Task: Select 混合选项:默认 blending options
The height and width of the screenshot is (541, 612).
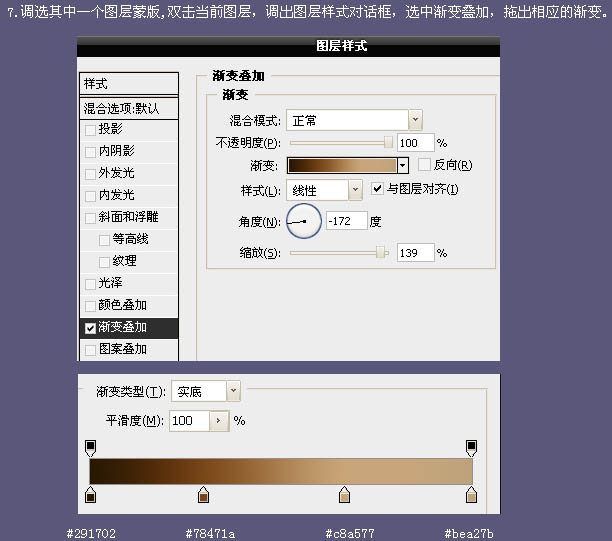Action: (x=129, y=108)
